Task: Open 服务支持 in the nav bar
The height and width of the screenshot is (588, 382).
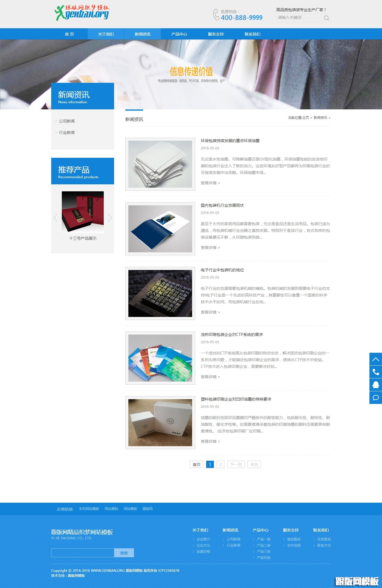Action: [216, 34]
